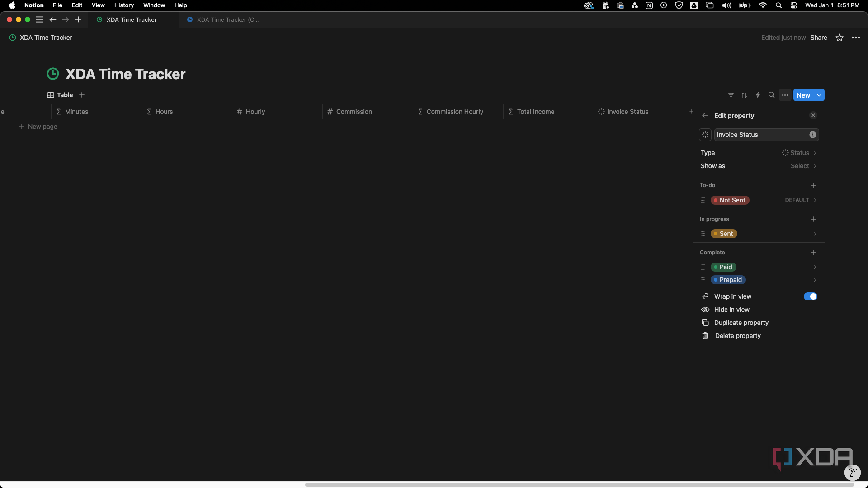Open database view settings ellipsis
Image resolution: width=868 pixels, height=488 pixels.
(x=785, y=95)
